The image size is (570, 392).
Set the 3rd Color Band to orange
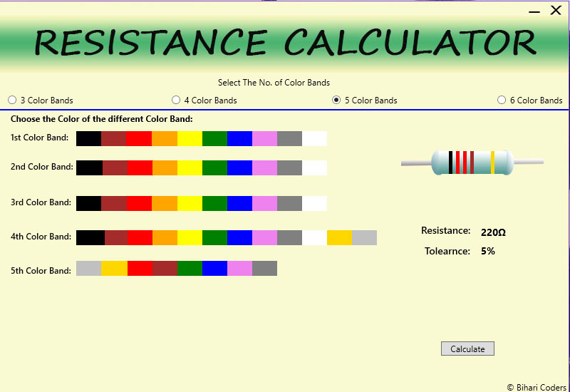(165, 203)
